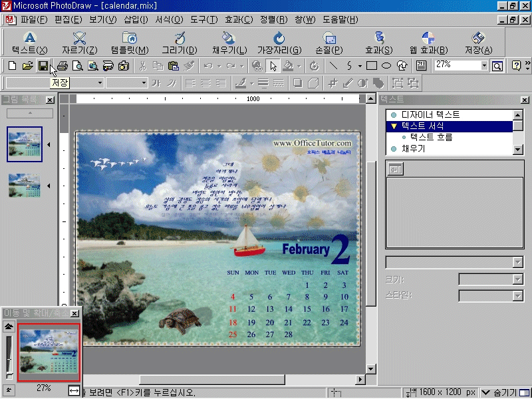This screenshot has height=399, width=532.
Task: Select the Rectangle shape tool
Action: pyautogui.click(x=372, y=65)
